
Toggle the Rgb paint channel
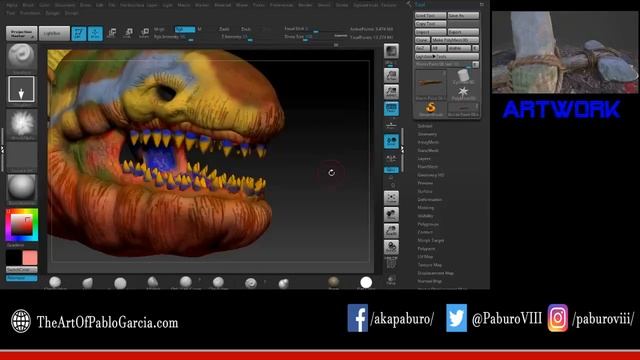coord(184,29)
